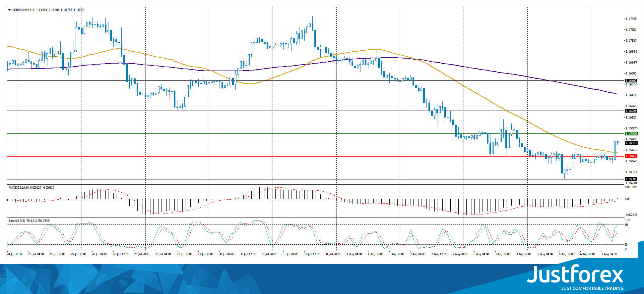Viewport: 644px width, 294px height.
Task: Click the 31 Jul 04:00 time label
Action: pyautogui.click(x=291, y=254)
